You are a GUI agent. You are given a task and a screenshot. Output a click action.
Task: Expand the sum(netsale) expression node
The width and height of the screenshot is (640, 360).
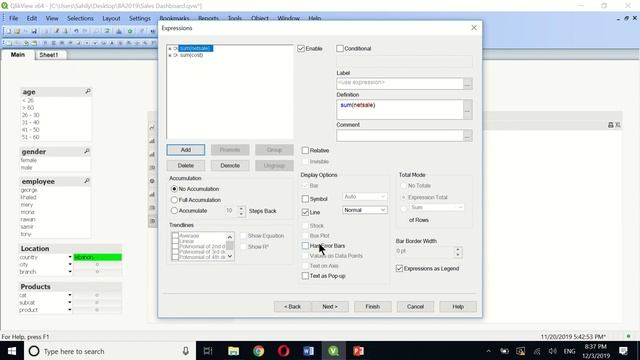point(170,49)
